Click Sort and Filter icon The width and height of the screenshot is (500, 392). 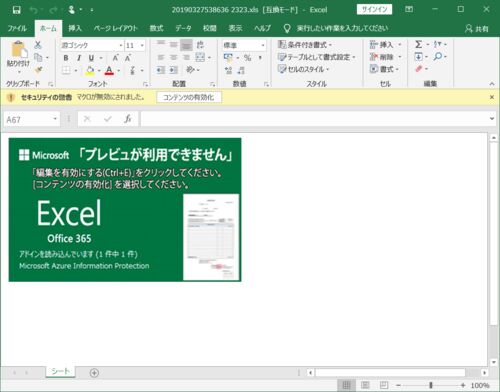pos(438,44)
